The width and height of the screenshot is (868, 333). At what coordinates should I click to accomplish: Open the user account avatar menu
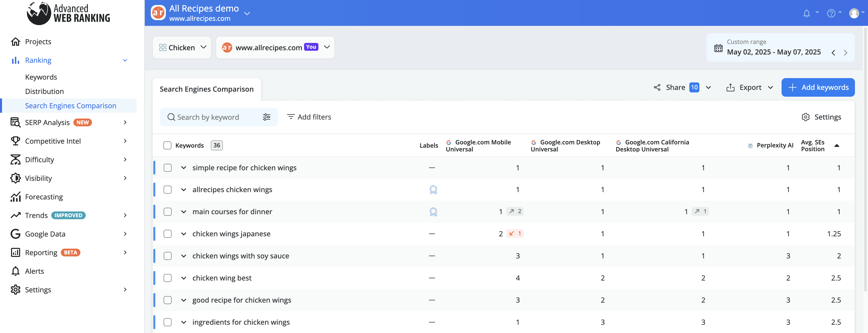tap(854, 13)
